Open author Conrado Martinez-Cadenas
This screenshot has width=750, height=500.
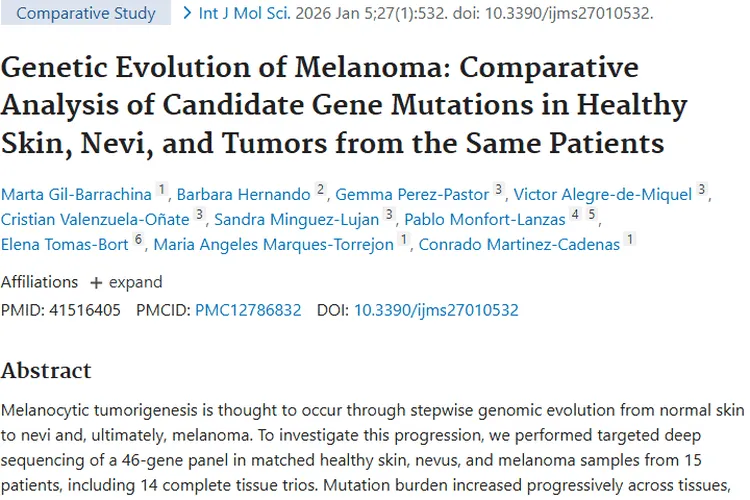click(520, 243)
